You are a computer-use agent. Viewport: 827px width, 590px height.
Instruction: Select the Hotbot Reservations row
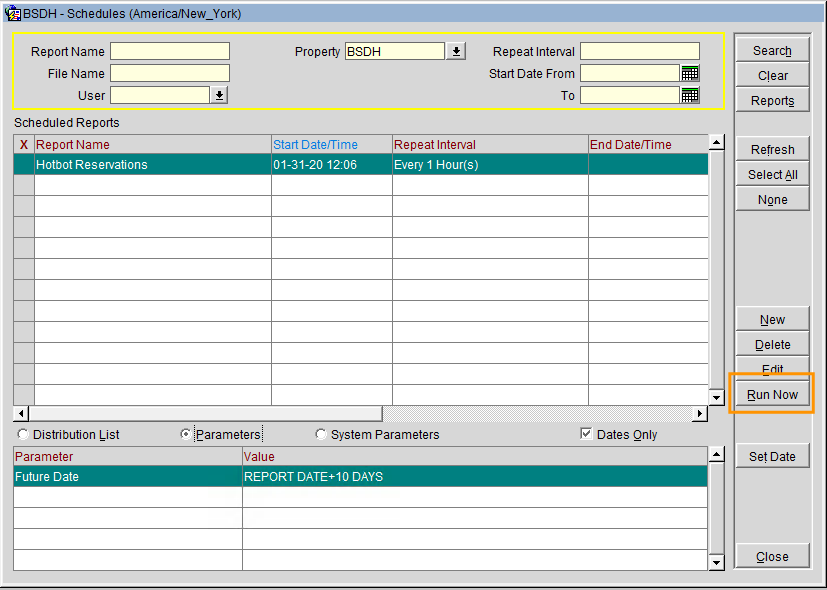(361, 165)
